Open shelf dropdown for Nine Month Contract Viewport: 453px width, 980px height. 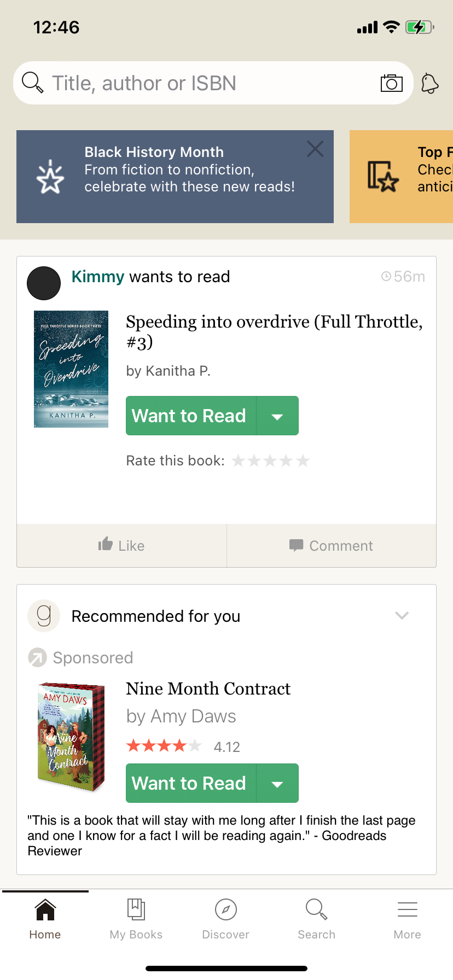277,784
